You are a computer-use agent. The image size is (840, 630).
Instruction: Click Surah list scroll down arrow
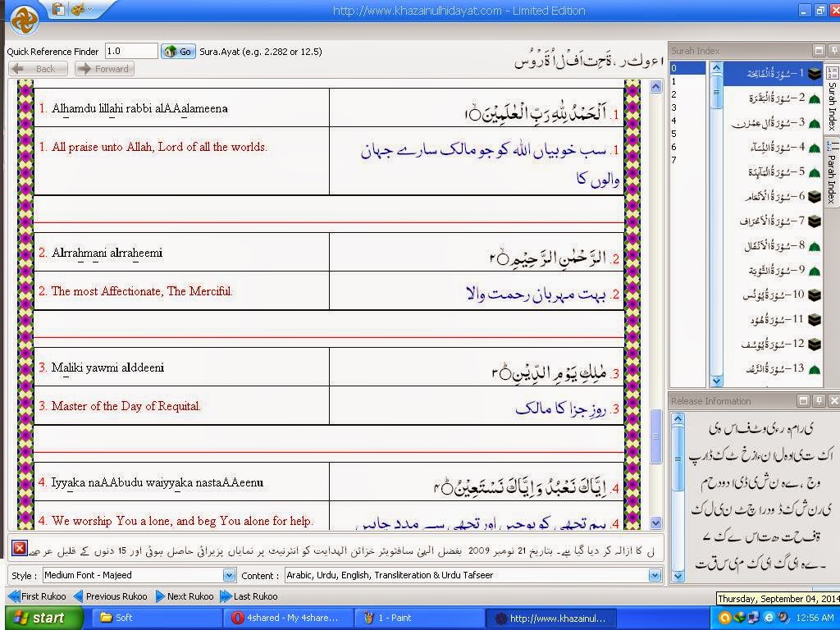pos(716,381)
